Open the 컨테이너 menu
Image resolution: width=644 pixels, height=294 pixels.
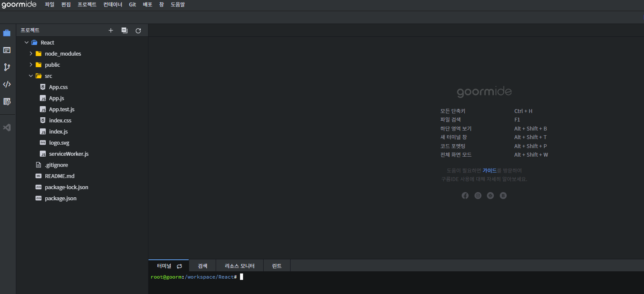[113, 5]
